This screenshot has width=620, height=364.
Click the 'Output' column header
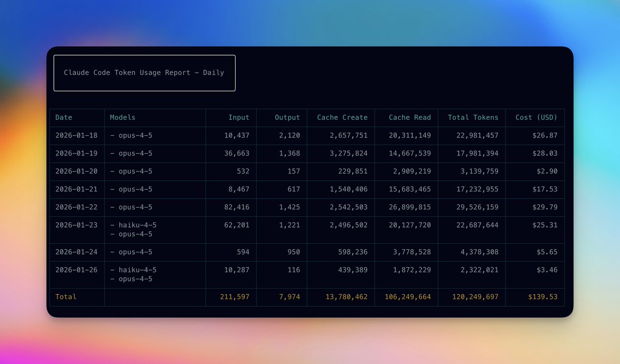click(287, 118)
